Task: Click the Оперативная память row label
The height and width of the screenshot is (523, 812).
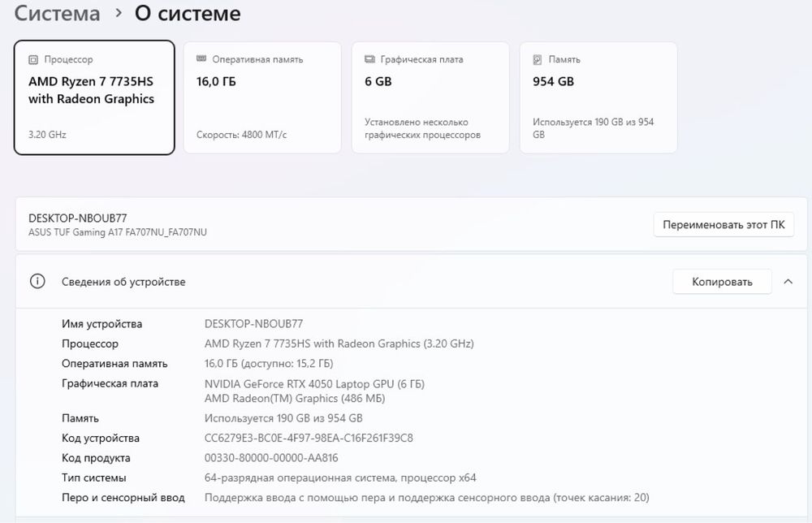Action: click(x=114, y=364)
